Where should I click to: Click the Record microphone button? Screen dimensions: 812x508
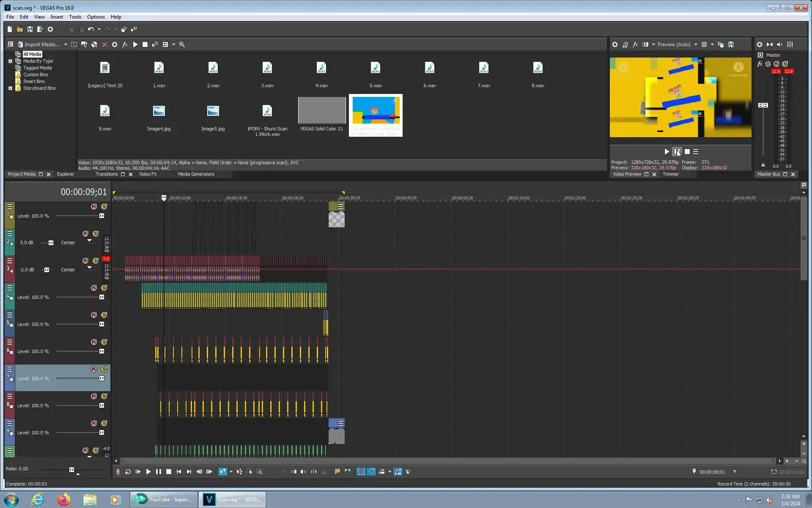pyautogui.click(x=118, y=472)
